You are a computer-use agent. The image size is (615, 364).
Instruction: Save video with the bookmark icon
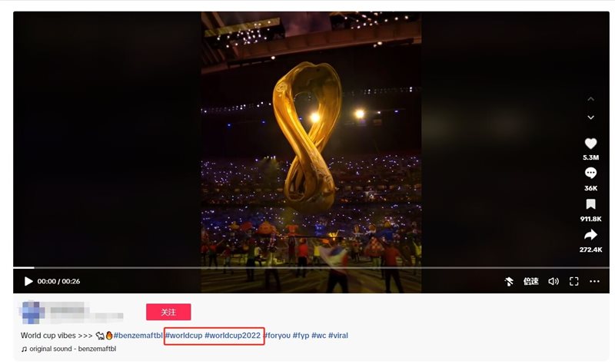coord(590,204)
